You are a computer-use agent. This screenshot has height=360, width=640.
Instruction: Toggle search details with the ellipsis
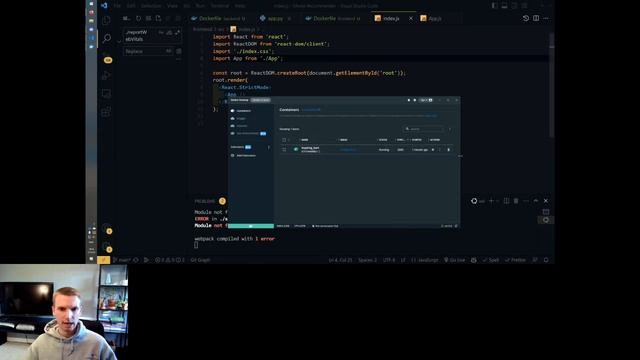point(178,60)
